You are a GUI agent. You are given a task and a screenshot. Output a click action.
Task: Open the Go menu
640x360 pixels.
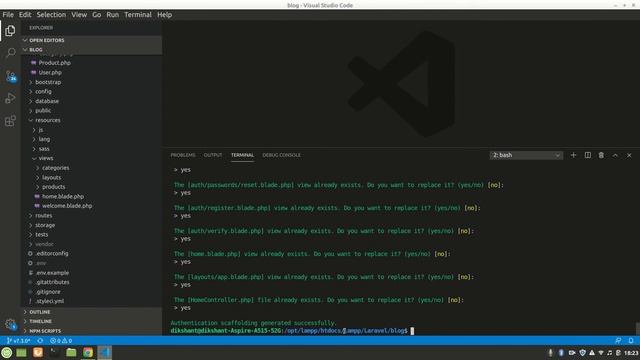(x=96, y=15)
